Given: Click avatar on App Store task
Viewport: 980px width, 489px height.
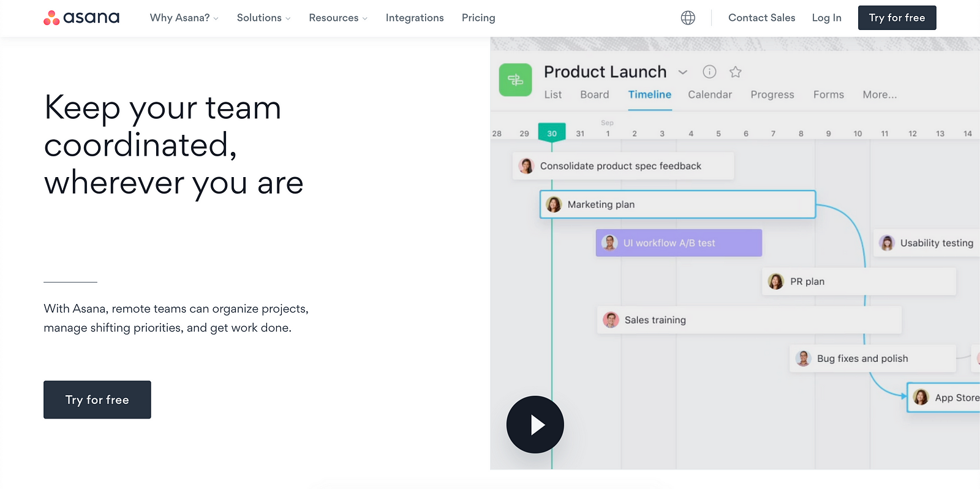Looking at the screenshot, I should [921, 398].
